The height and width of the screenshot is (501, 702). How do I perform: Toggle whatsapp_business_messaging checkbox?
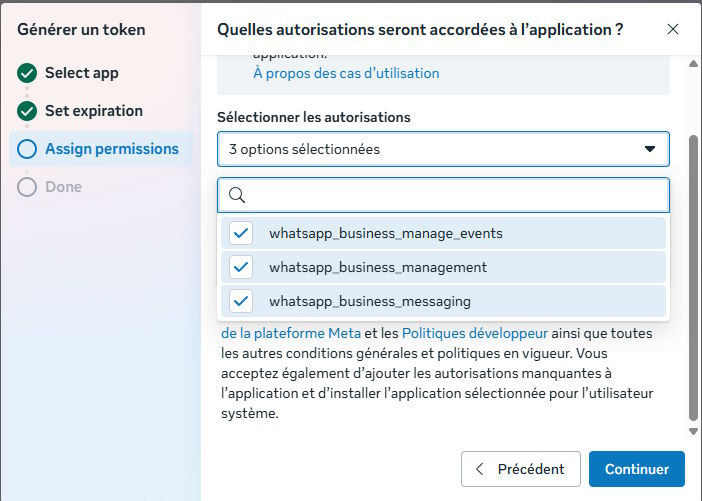pos(241,301)
